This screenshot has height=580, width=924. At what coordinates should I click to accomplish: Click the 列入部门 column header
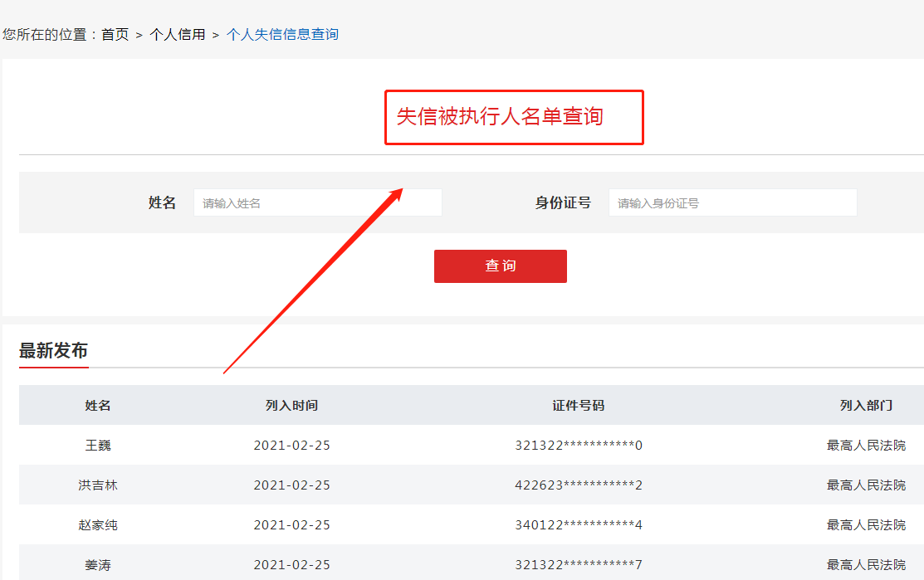[866, 405]
